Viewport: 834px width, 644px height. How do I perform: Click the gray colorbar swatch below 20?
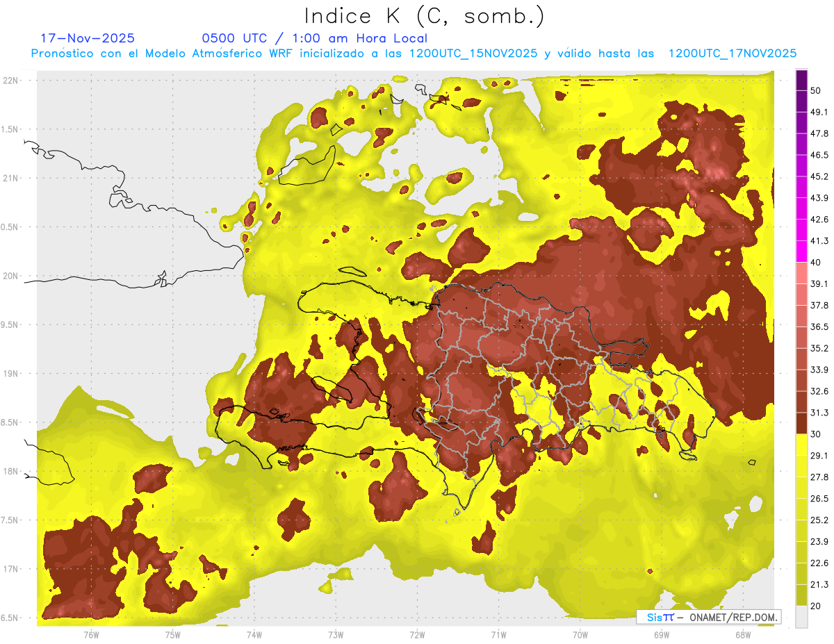pos(801,617)
